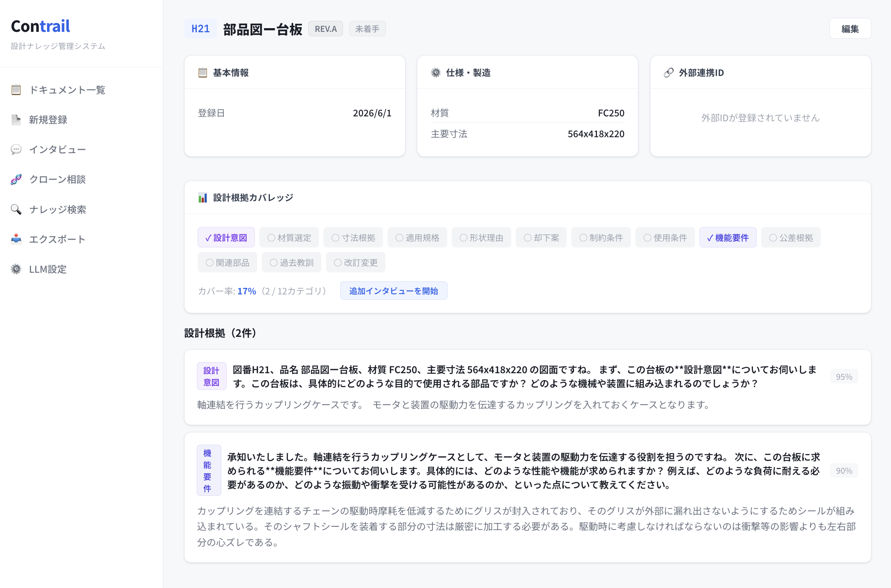This screenshot has width=891, height=588.
Task: Click the 2026/6/1 registration date value
Action: tap(372, 113)
